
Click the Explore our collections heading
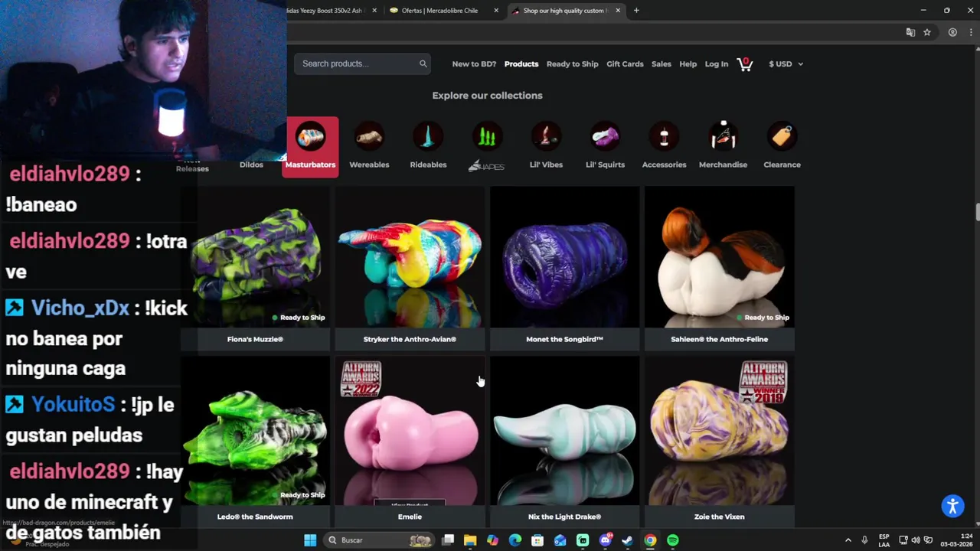(487, 96)
